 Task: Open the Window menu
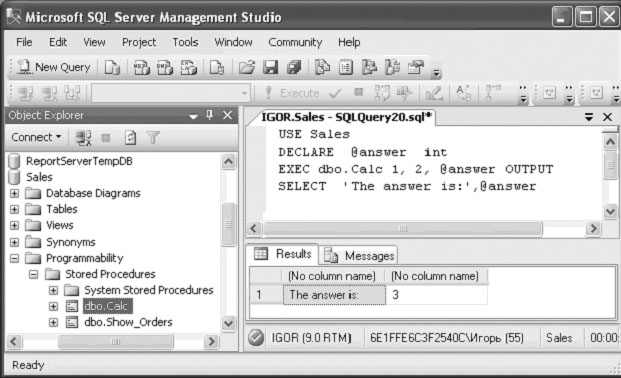(x=233, y=42)
